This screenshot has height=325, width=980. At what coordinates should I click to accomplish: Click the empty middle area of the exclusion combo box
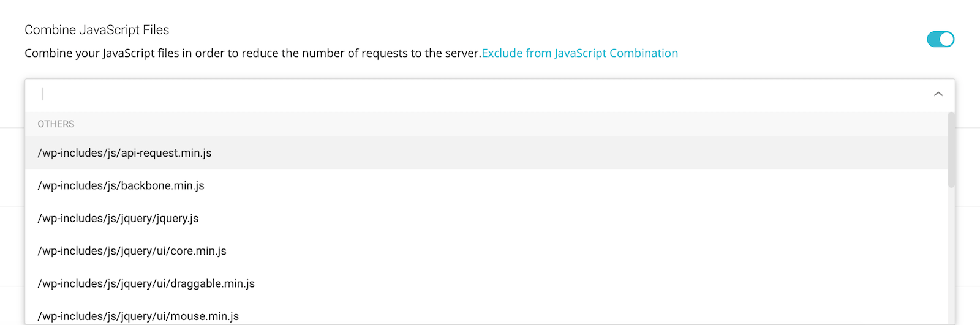point(490,94)
